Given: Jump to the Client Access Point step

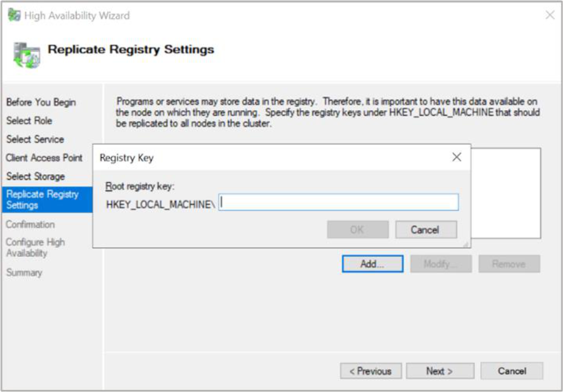Looking at the screenshot, I should point(44,158).
